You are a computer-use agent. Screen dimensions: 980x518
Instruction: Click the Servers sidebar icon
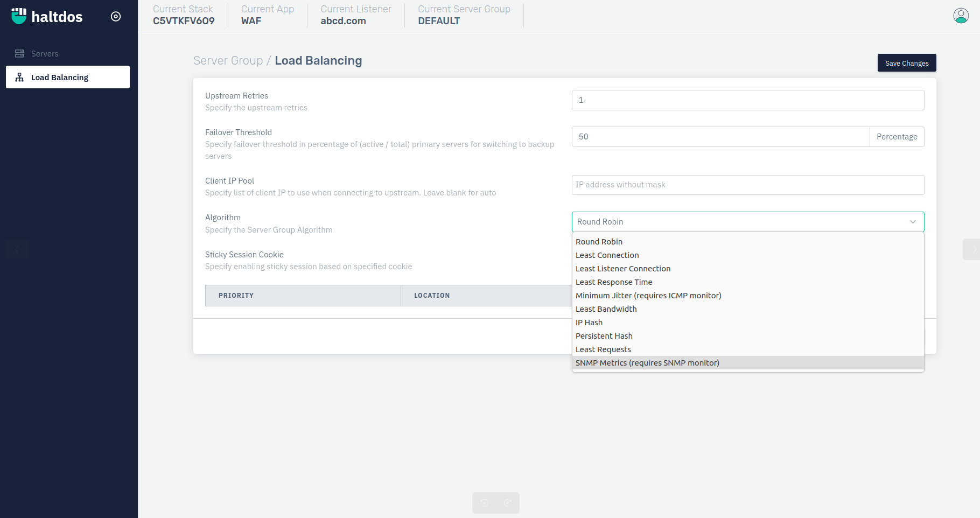coord(19,53)
